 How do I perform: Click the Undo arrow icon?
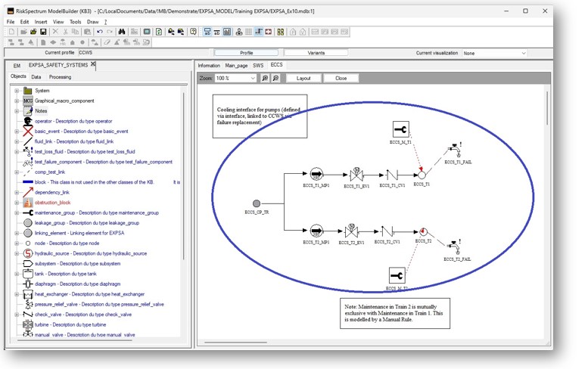pos(100,32)
